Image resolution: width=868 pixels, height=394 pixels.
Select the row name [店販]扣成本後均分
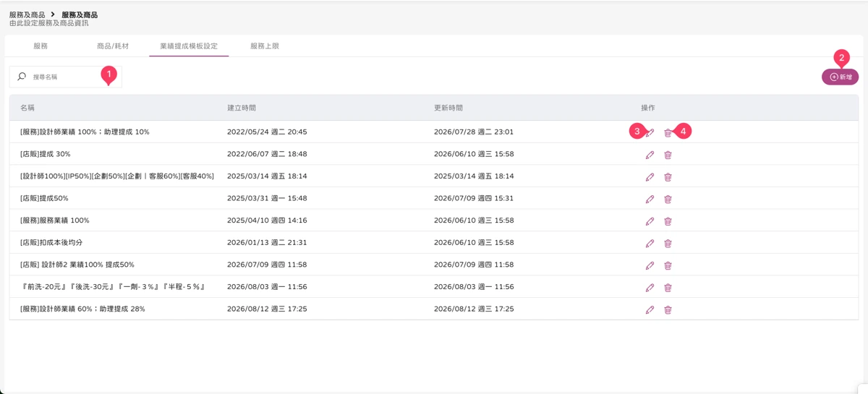(51, 242)
